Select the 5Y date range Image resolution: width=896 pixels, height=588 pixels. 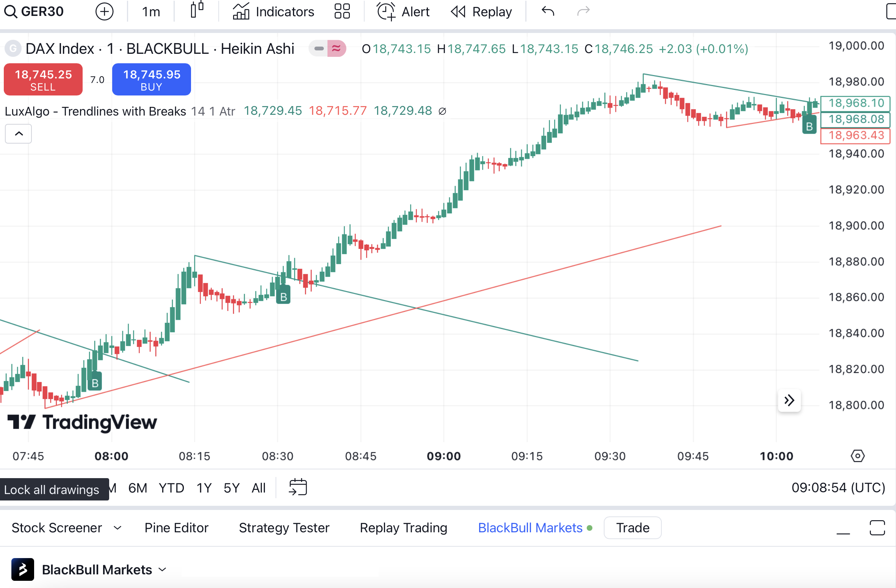(232, 488)
